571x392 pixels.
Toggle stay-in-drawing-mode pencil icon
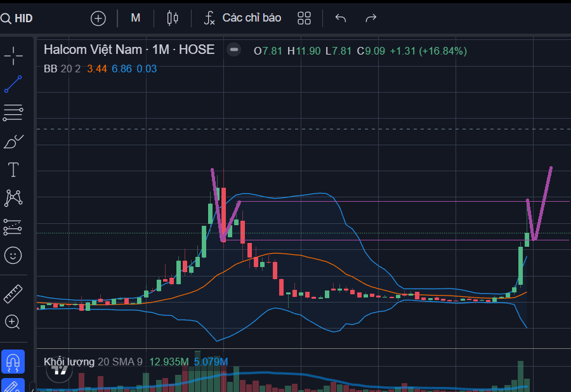(13, 386)
